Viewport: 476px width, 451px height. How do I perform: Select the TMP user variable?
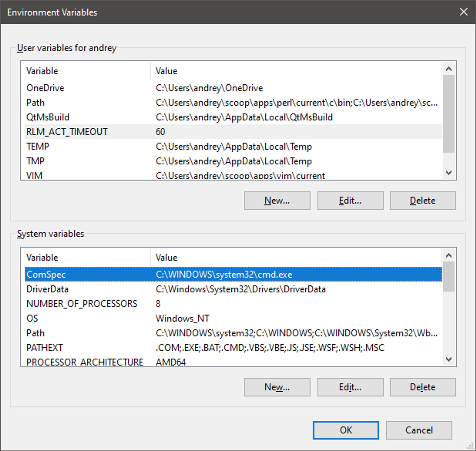point(233,161)
